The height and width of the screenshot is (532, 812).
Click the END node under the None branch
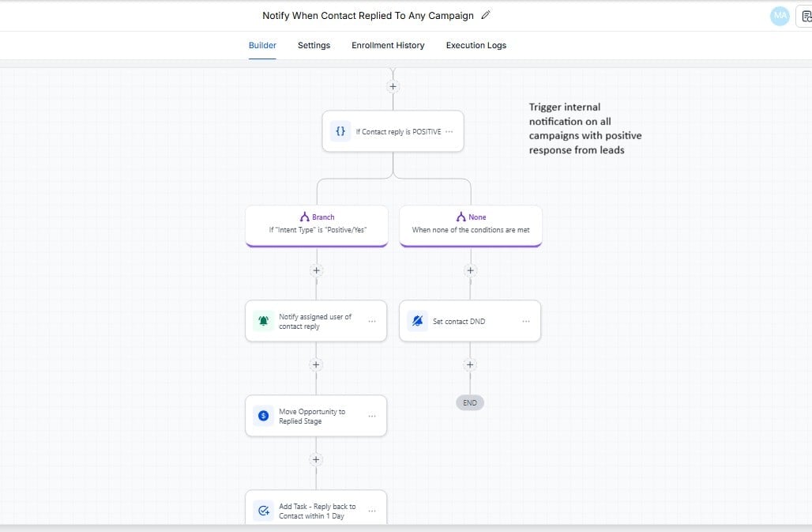point(470,402)
